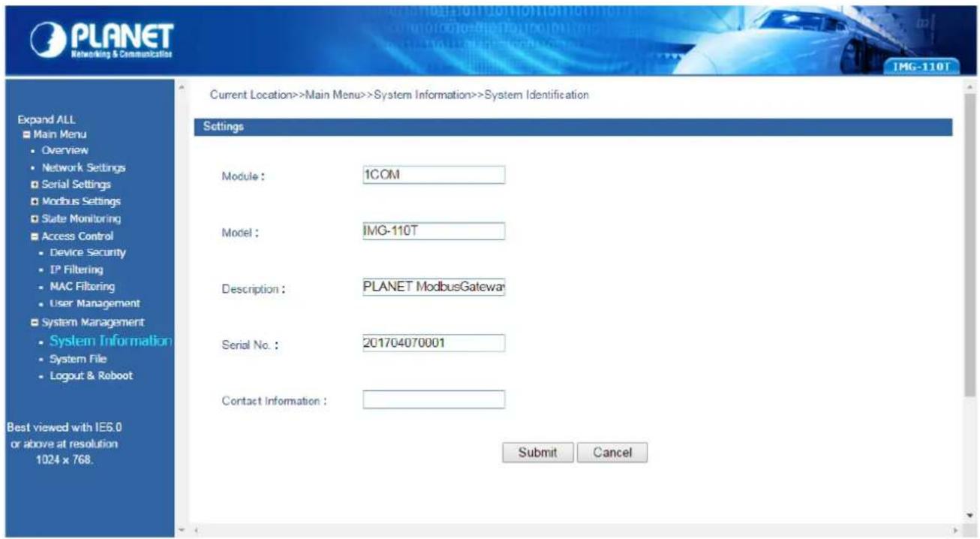Click the horizontal scroll right arrow

coord(956,531)
